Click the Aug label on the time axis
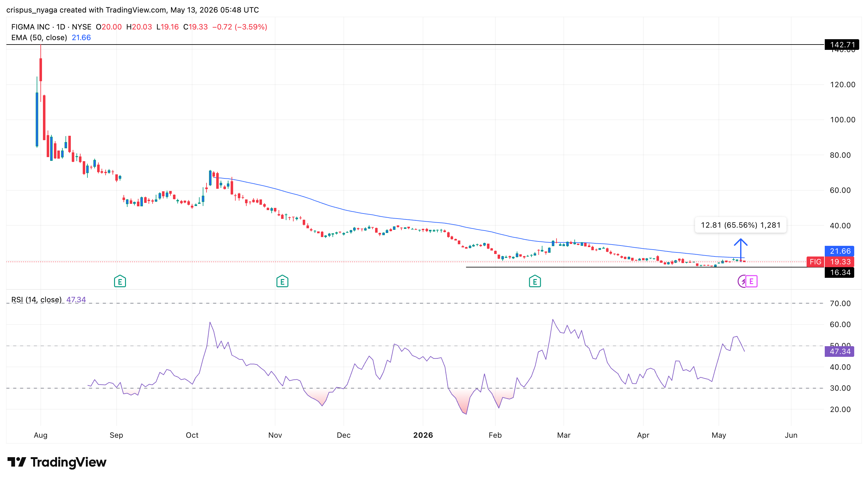 coord(41,435)
